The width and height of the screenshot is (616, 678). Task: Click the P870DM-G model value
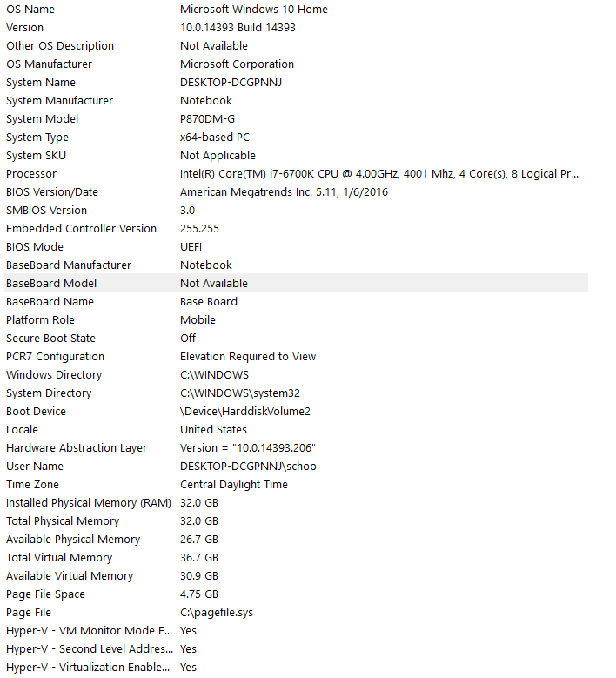pyautogui.click(x=207, y=119)
